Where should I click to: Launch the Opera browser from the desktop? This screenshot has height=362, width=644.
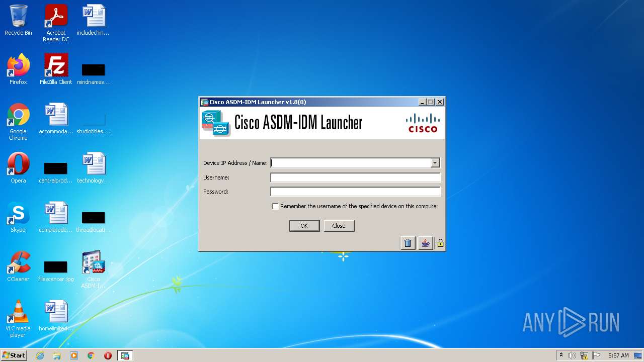[18, 168]
